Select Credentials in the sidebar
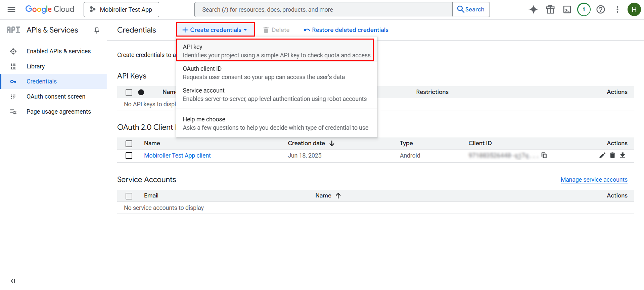This screenshot has height=290, width=644. pyautogui.click(x=54, y=81)
